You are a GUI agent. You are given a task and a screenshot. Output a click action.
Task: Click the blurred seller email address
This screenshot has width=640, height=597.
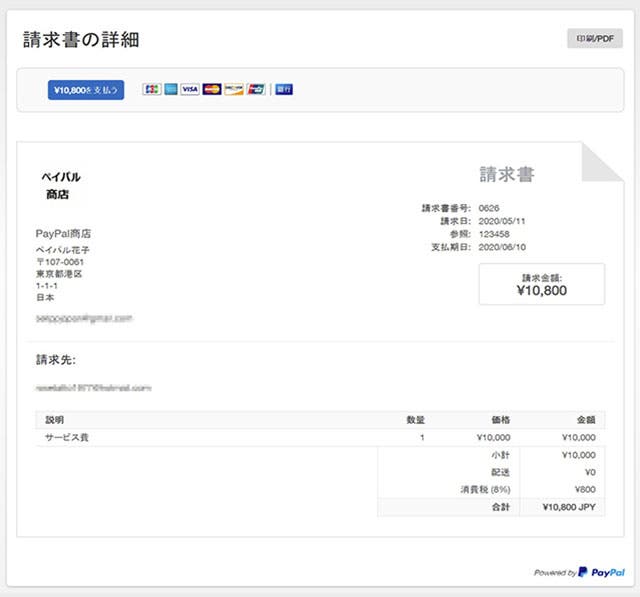84,318
